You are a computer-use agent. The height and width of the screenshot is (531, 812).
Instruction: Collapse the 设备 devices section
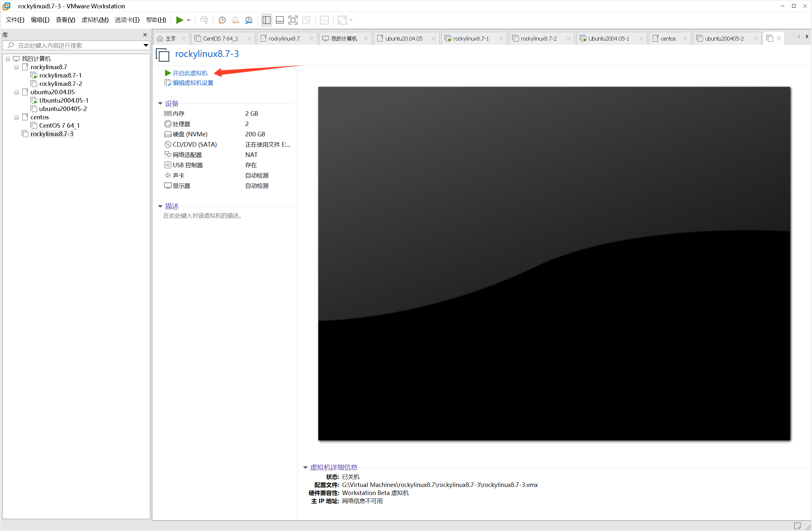(160, 103)
